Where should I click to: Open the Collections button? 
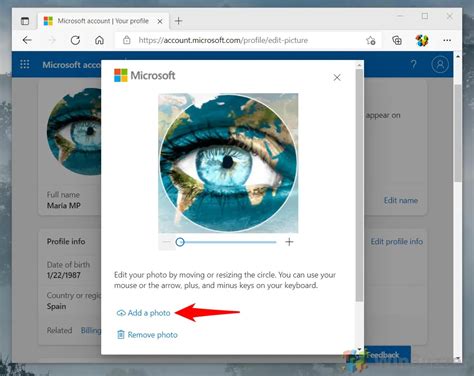pos(397,40)
